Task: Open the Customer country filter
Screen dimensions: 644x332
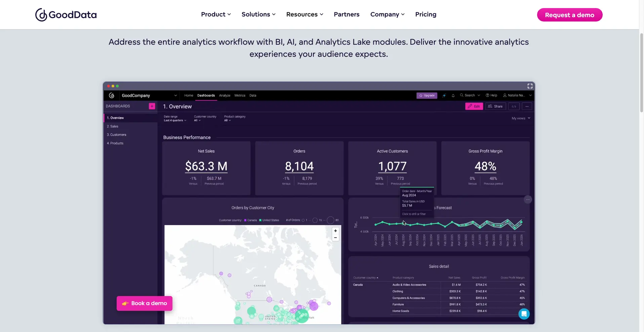Action: pos(205,119)
